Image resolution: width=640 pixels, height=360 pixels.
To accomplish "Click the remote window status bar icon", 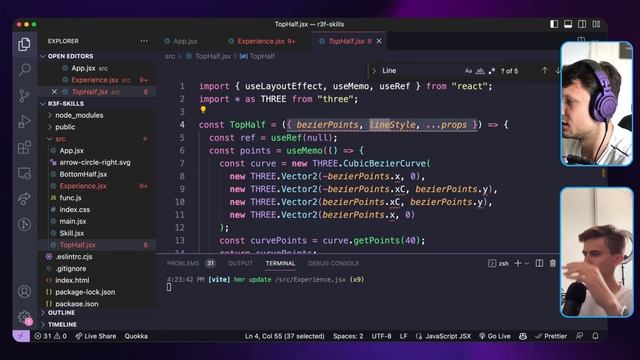I will pos(21,336).
